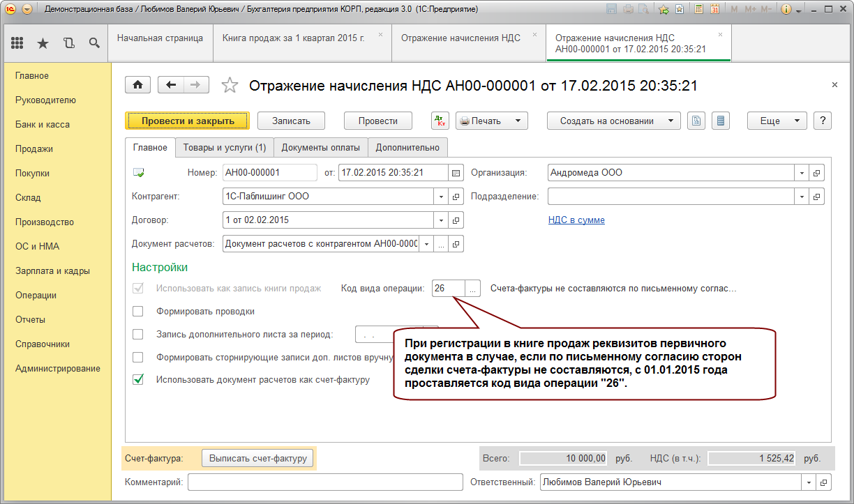
Task: Expand Создать на основании dropdown
Action: (x=613, y=121)
